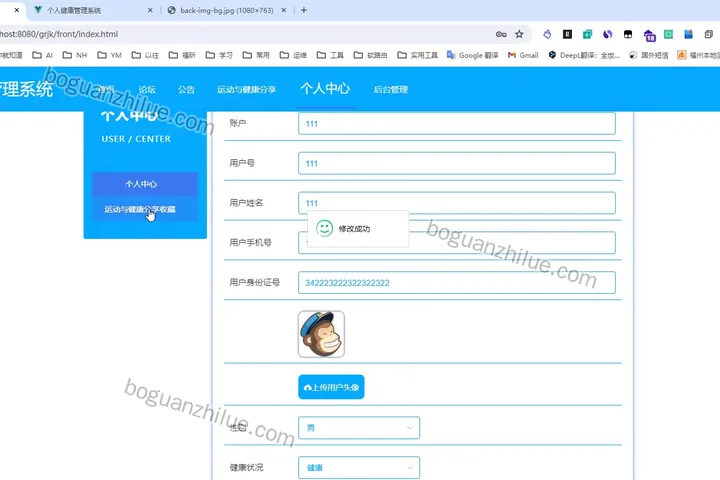The image size is (720, 480).
Task: Open the black rounded mask extension icon
Action: (x=628, y=34)
